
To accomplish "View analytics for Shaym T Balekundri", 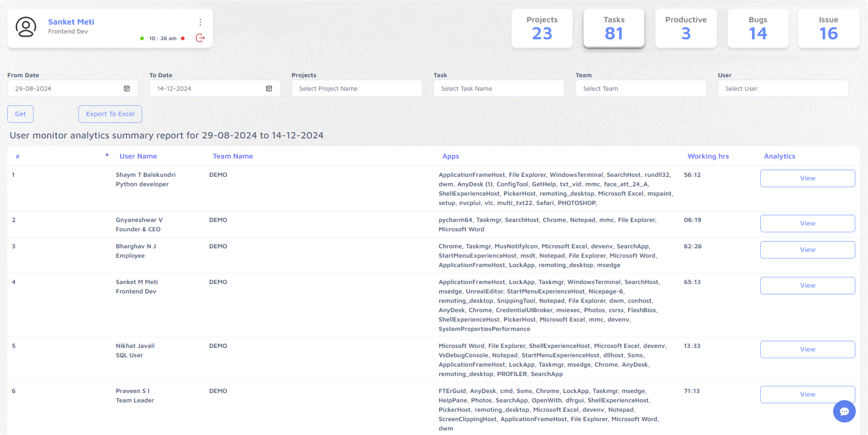I will coord(807,178).
